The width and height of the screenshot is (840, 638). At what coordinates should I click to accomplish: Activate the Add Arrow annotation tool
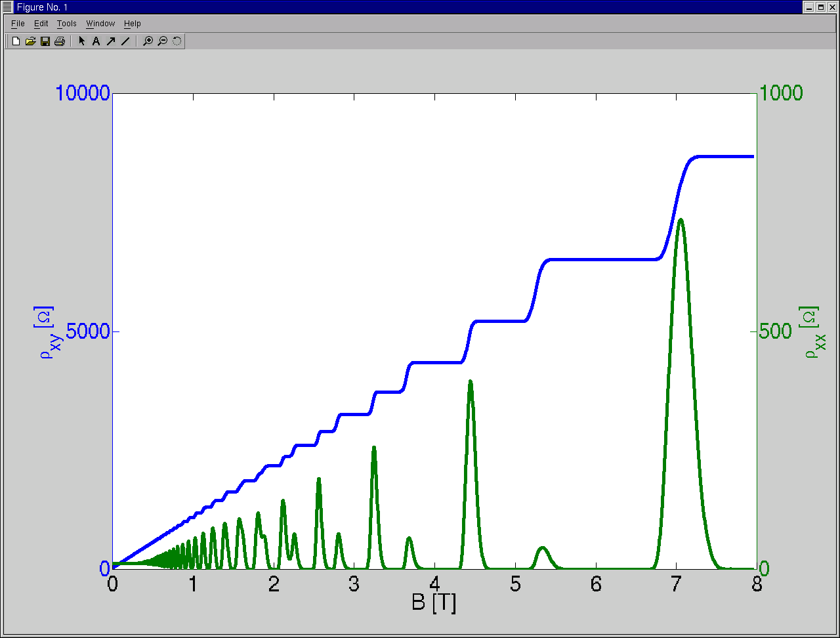tap(110, 41)
